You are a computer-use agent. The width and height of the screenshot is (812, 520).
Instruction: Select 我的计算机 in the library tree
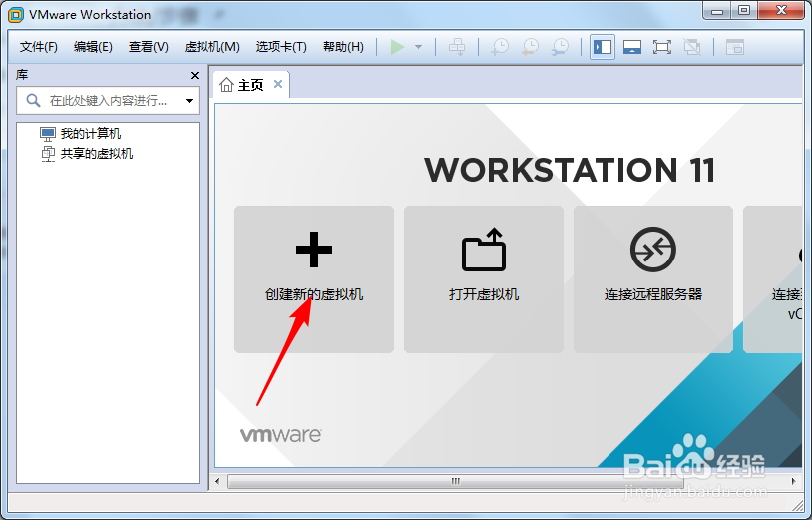coord(80,134)
